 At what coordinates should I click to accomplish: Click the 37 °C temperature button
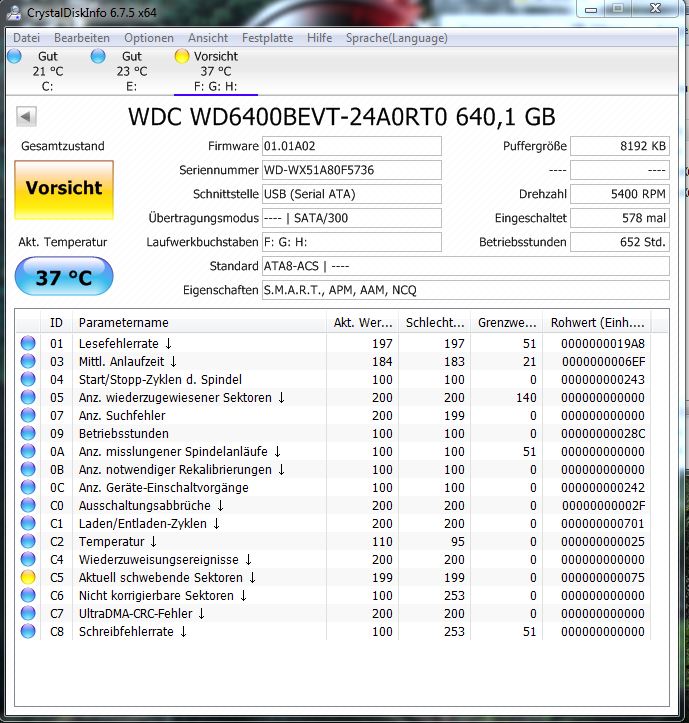[x=64, y=276]
